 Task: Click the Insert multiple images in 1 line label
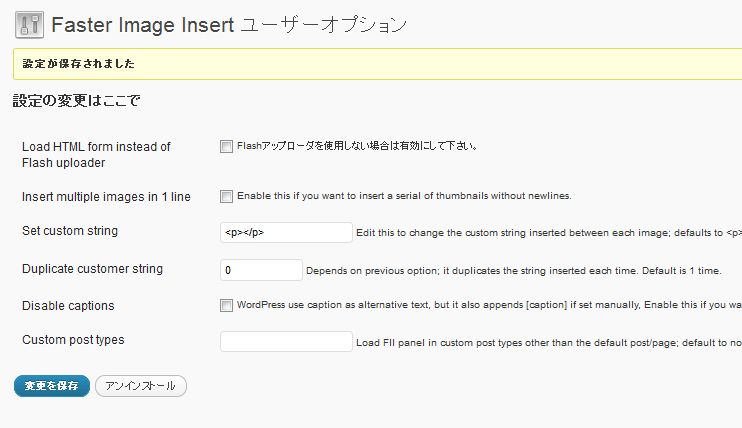tap(106, 196)
